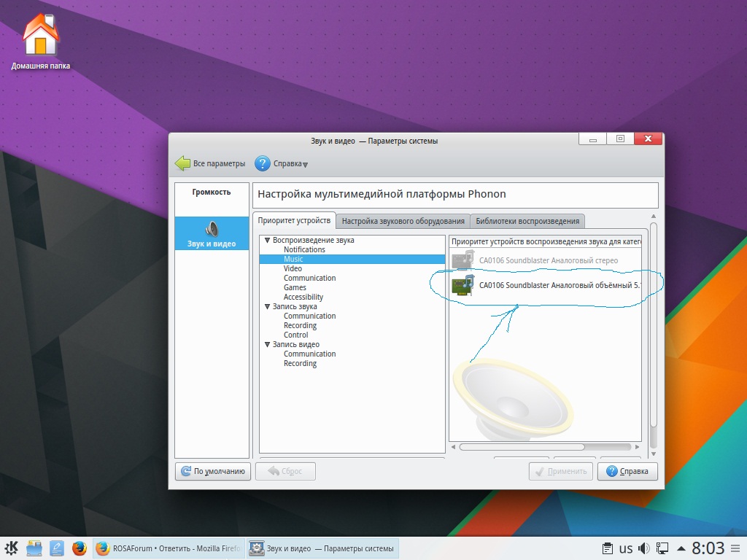Select Communication under Воспроизведение звука

[x=309, y=278]
